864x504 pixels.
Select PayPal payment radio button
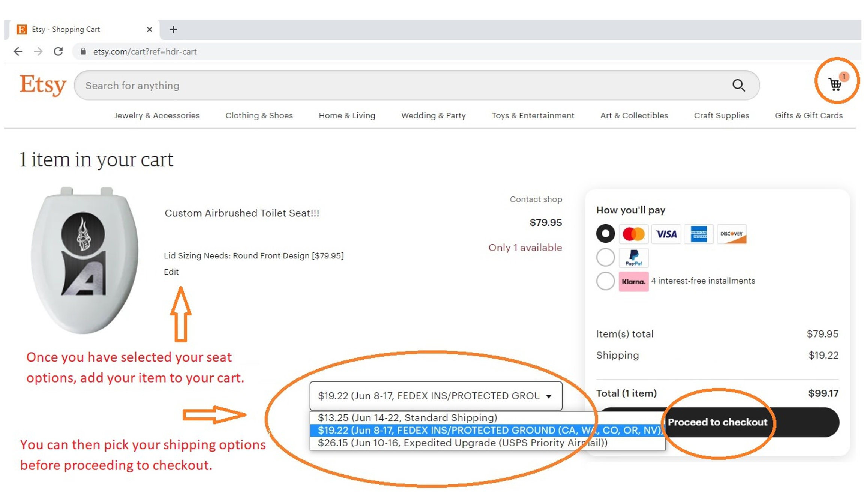[605, 257]
